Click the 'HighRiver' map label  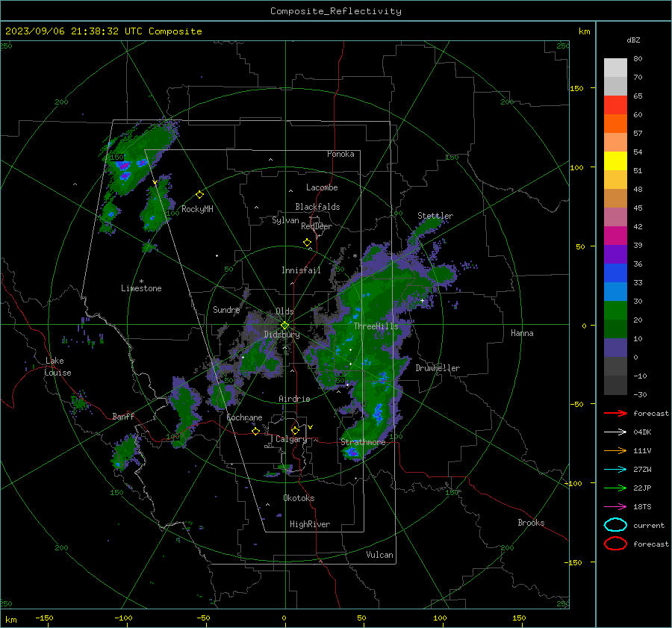coord(310,524)
